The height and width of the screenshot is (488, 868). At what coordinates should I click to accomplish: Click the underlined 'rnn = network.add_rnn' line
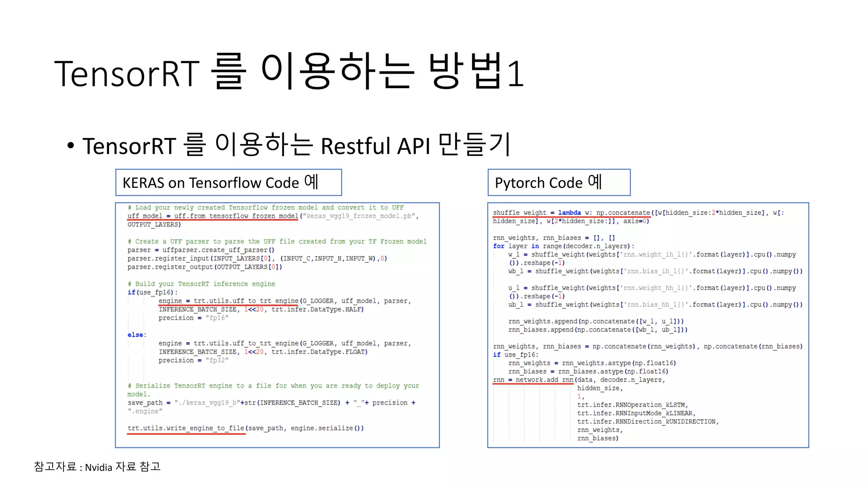(579, 380)
